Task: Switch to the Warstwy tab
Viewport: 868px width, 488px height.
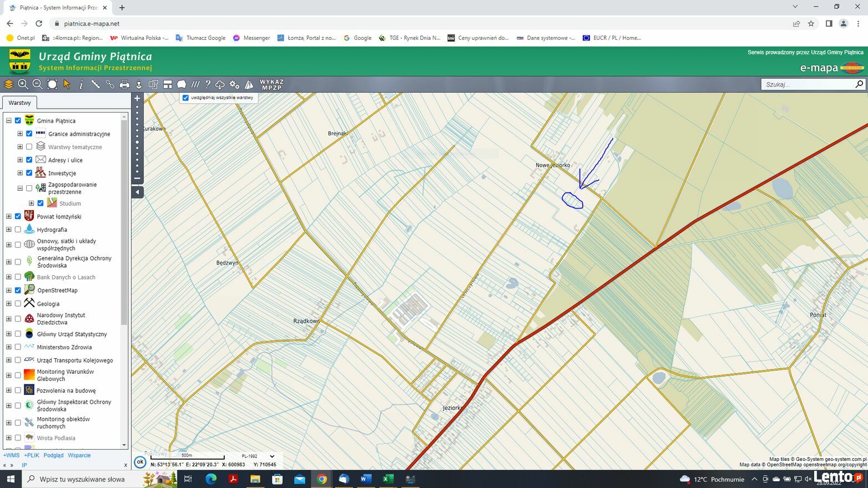Action: point(19,103)
